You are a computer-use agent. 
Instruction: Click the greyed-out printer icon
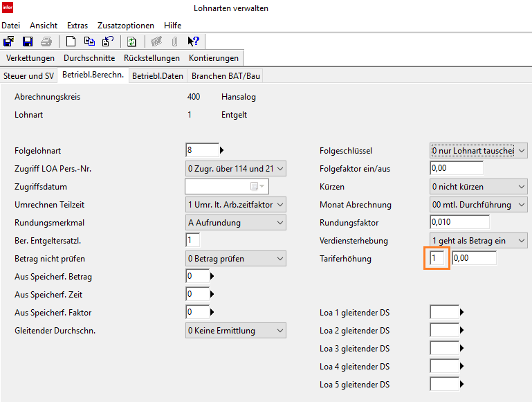46,42
